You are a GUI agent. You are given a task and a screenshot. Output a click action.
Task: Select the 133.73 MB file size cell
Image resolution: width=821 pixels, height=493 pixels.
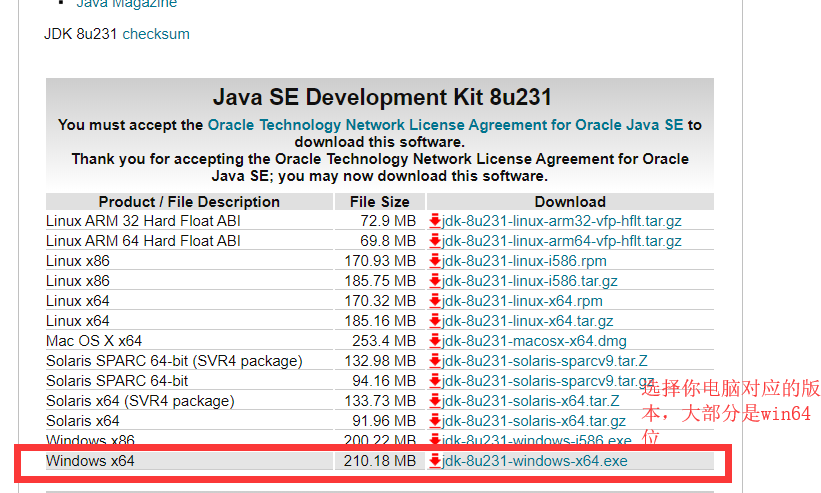tap(380, 401)
